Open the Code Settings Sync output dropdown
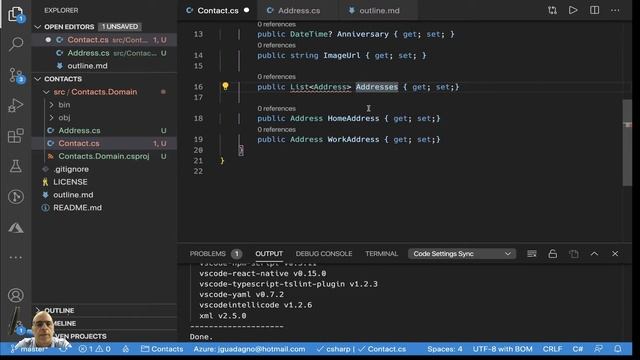Image resolution: width=640 pixels, height=360 pixels. coord(462,254)
